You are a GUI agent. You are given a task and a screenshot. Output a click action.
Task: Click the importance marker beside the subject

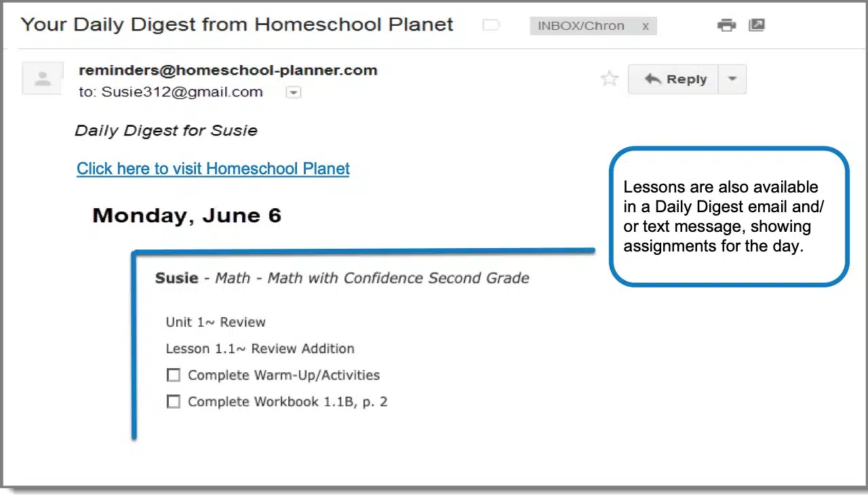click(x=490, y=26)
